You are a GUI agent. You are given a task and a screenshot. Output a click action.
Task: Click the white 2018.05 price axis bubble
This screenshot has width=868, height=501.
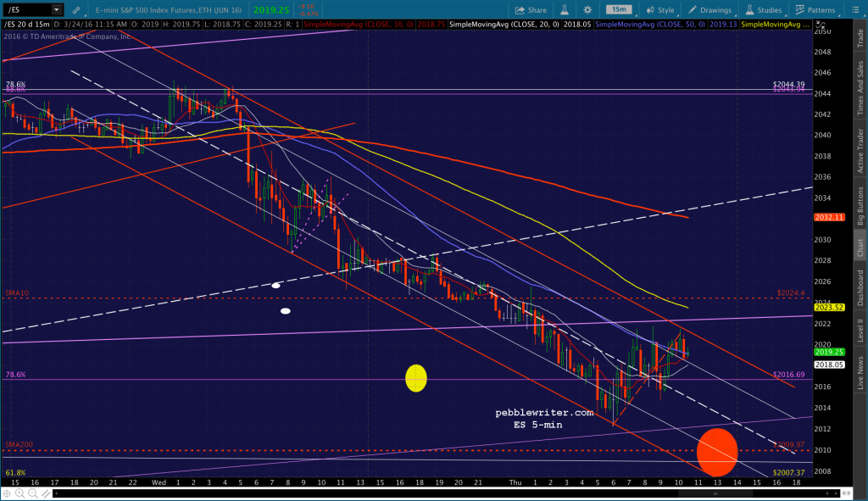pyautogui.click(x=829, y=365)
